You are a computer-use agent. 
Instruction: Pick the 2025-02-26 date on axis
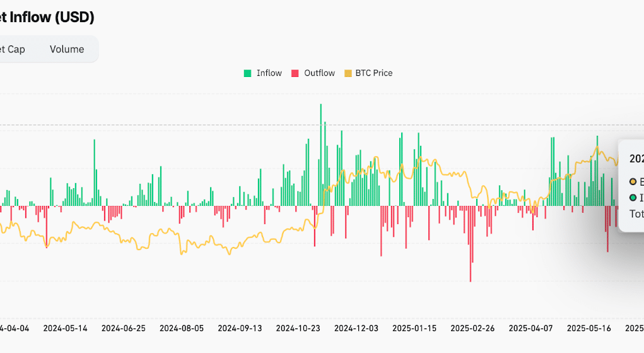tap(472, 328)
